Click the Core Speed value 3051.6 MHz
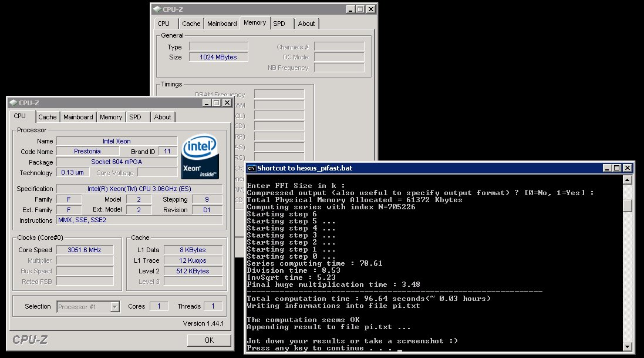Image resolution: width=644 pixels, height=358 pixels. click(x=85, y=250)
